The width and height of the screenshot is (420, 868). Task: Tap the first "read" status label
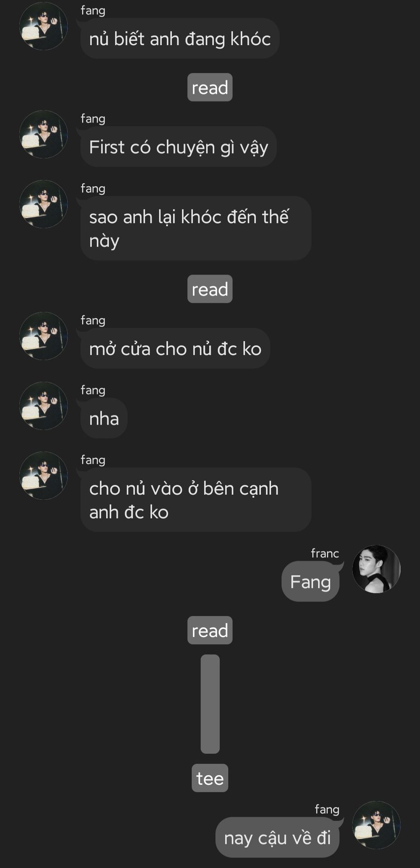pos(210,87)
